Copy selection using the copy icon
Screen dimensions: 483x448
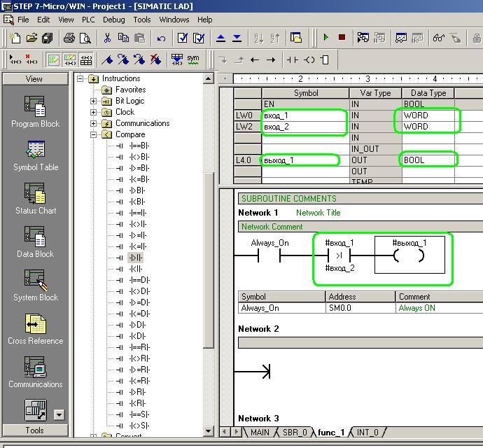(123, 38)
